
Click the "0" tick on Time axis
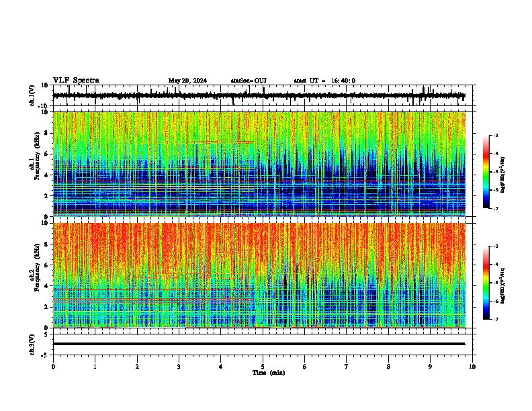click(x=53, y=367)
